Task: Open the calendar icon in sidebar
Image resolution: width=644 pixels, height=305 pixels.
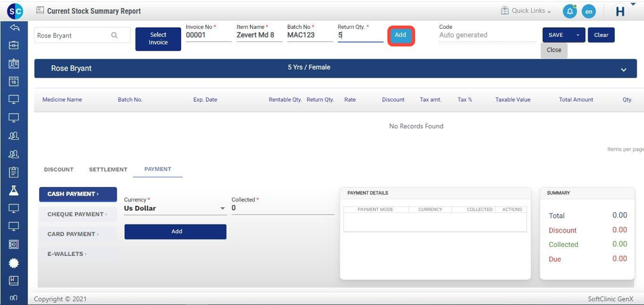Action: 14,82
